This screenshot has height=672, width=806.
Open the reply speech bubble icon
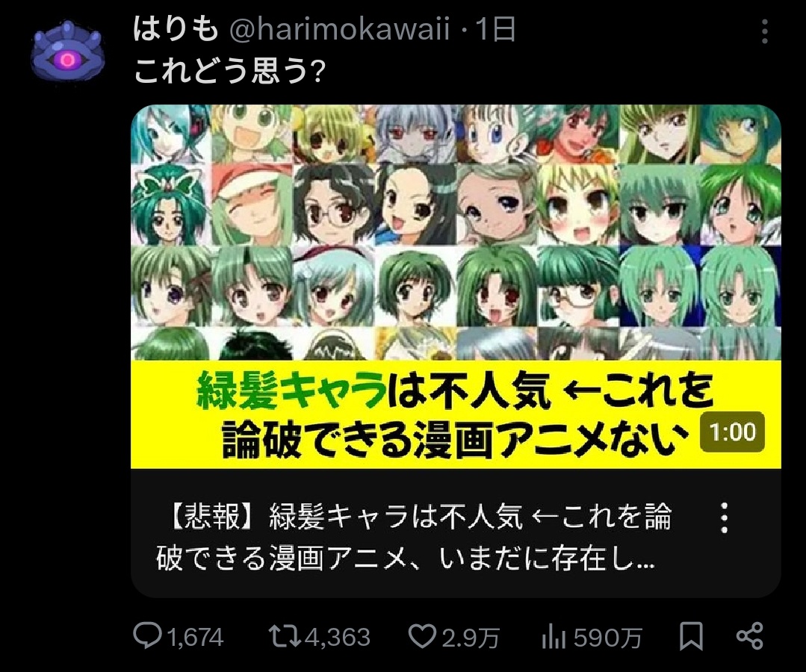(147, 635)
